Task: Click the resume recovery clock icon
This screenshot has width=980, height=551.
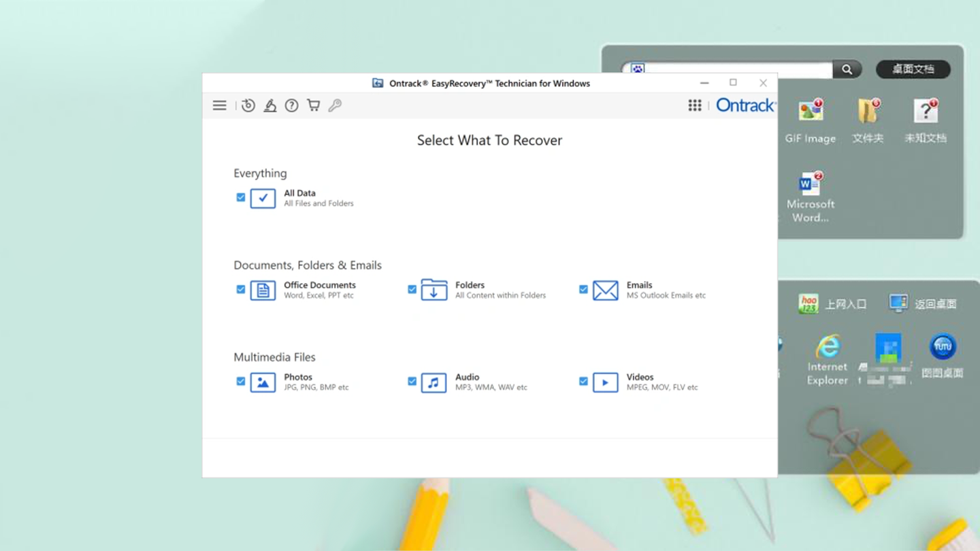Action: [x=248, y=105]
